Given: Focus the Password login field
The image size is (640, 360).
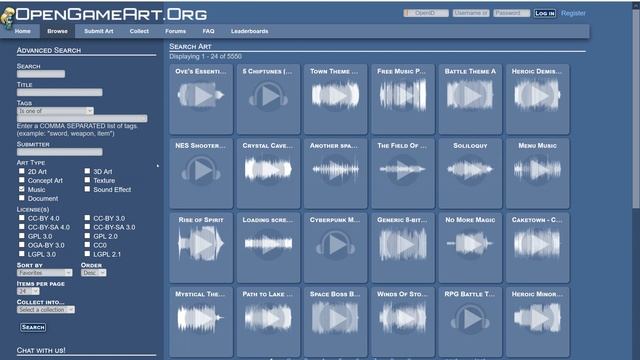Looking at the screenshot, I should click(511, 13).
